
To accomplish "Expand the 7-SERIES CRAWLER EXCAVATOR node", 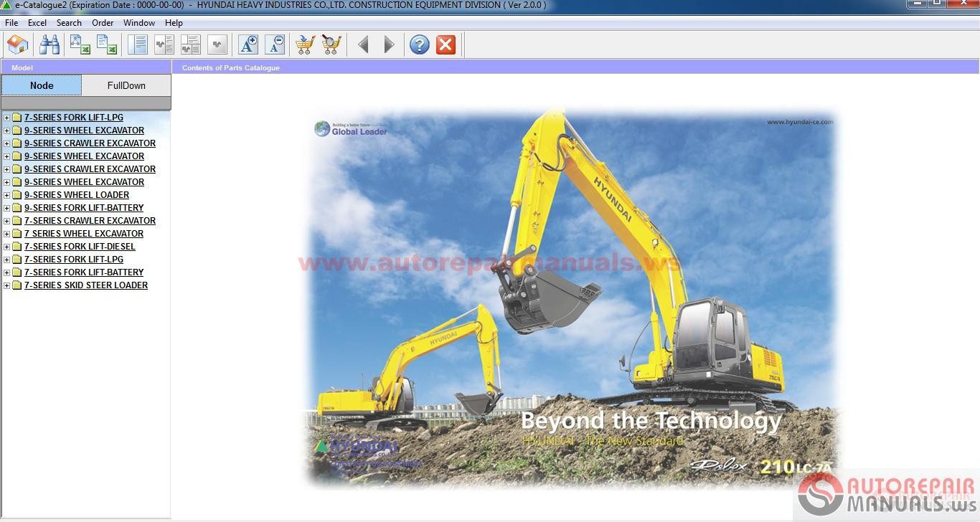I will click(6, 221).
